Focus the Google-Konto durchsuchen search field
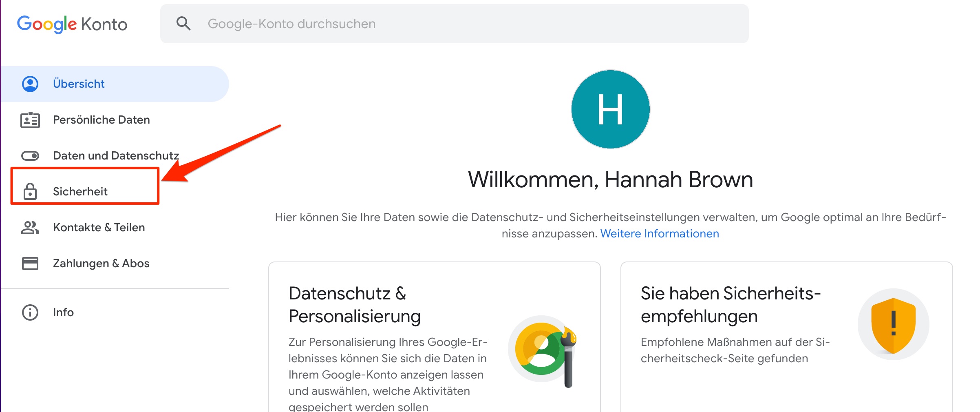The image size is (980, 412). click(454, 24)
